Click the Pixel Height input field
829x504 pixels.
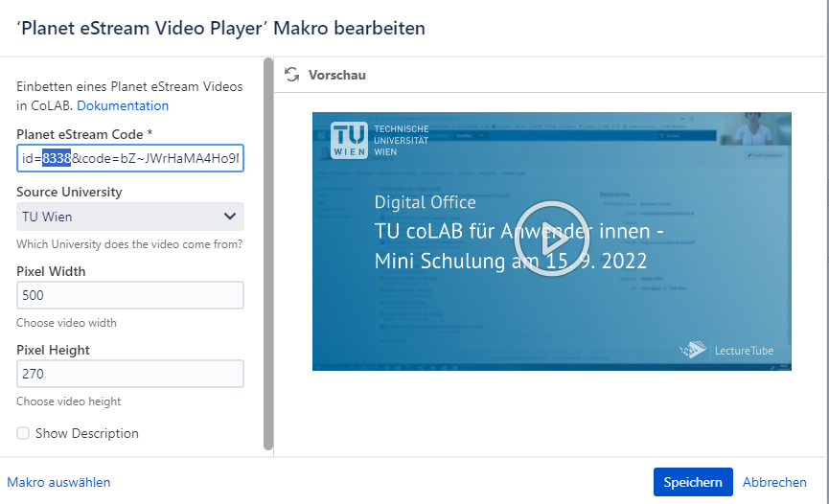click(x=130, y=374)
